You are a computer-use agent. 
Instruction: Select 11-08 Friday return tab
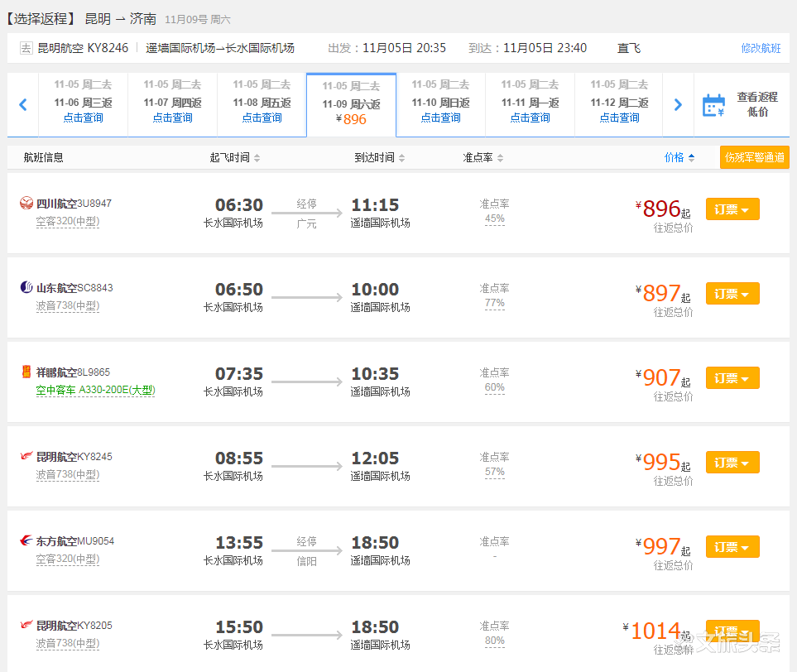(x=262, y=105)
